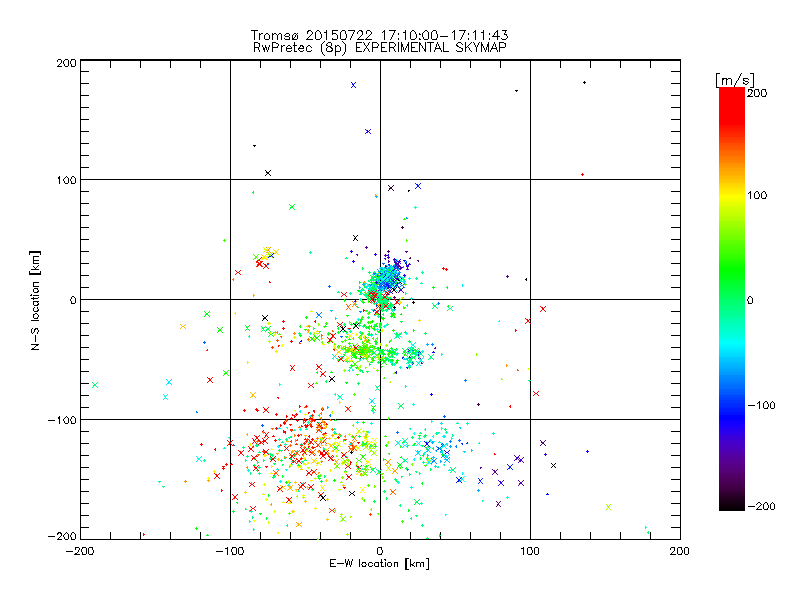Click the x-axis tick label '0' at bottom
Screen dimensions: 800x600
click(380, 551)
